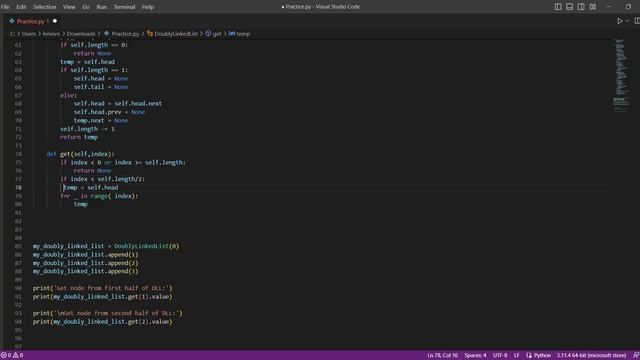Change indentation via Spaces: 4
Screen dimensions: 640x360
click(x=475, y=356)
